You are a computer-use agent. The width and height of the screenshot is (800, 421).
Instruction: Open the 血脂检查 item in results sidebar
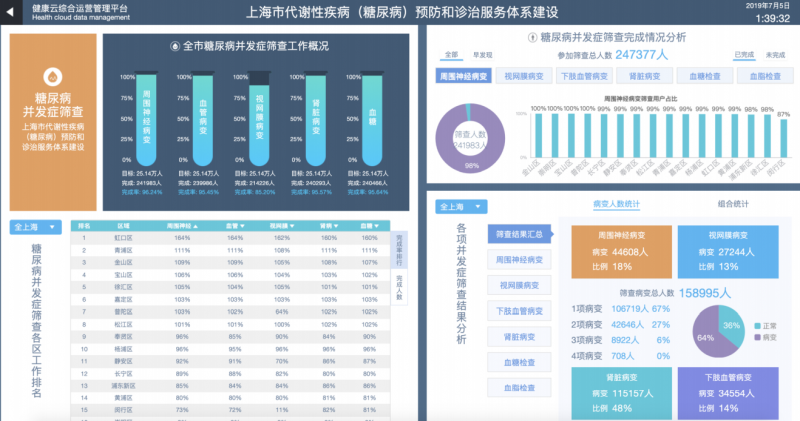tap(520, 385)
